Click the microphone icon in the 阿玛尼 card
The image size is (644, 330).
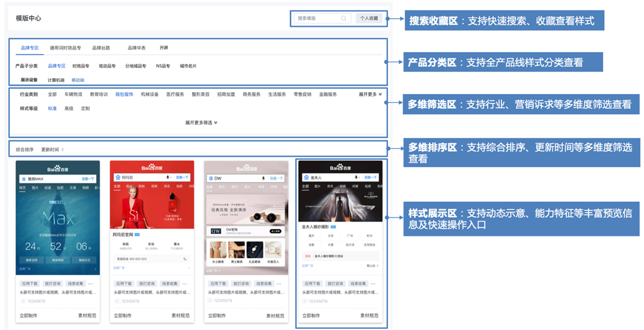[x=168, y=178]
